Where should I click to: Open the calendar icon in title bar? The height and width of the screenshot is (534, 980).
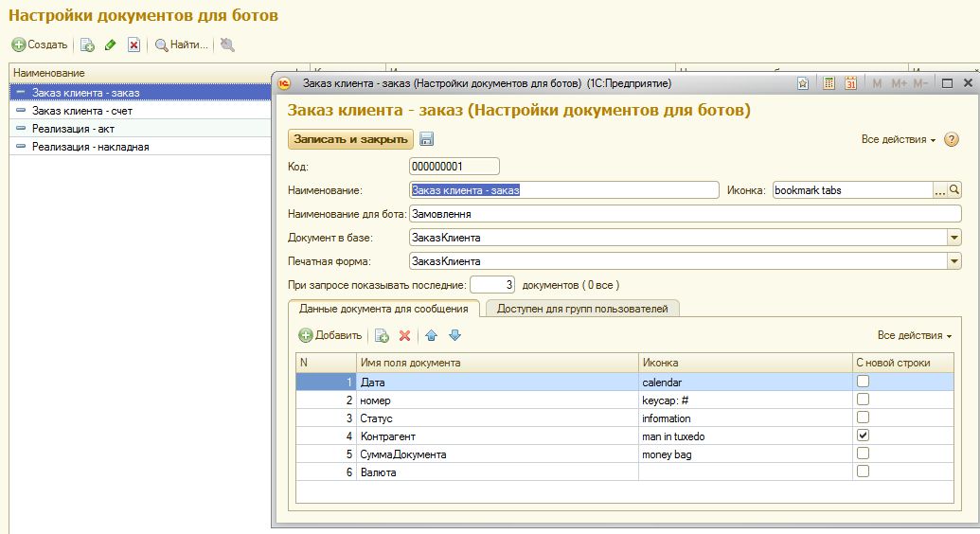click(x=850, y=83)
